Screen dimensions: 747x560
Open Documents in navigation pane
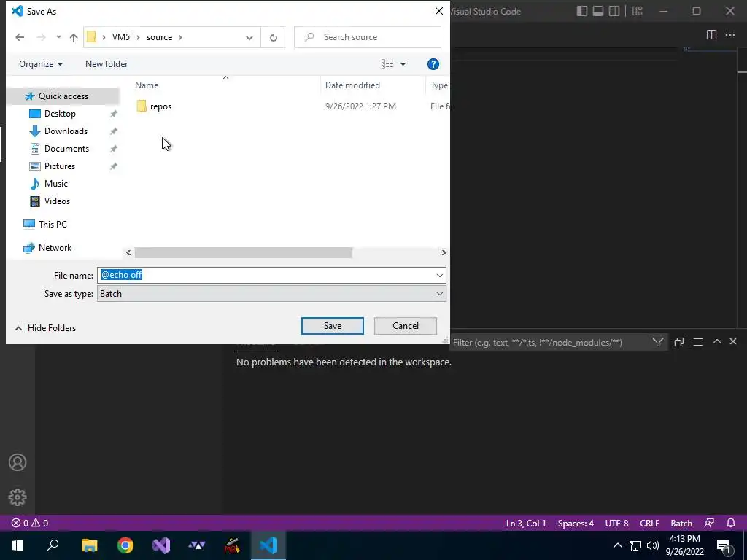click(x=66, y=149)
